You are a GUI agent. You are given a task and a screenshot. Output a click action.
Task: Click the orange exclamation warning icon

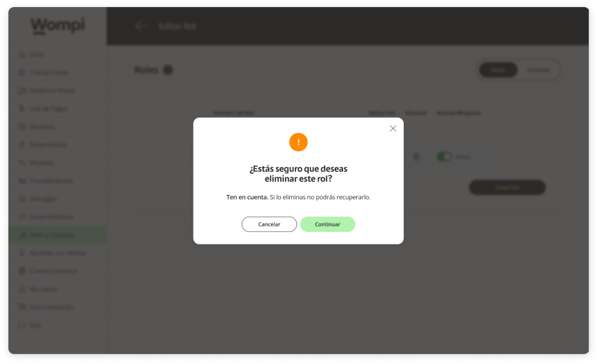(x=298, y=143)
